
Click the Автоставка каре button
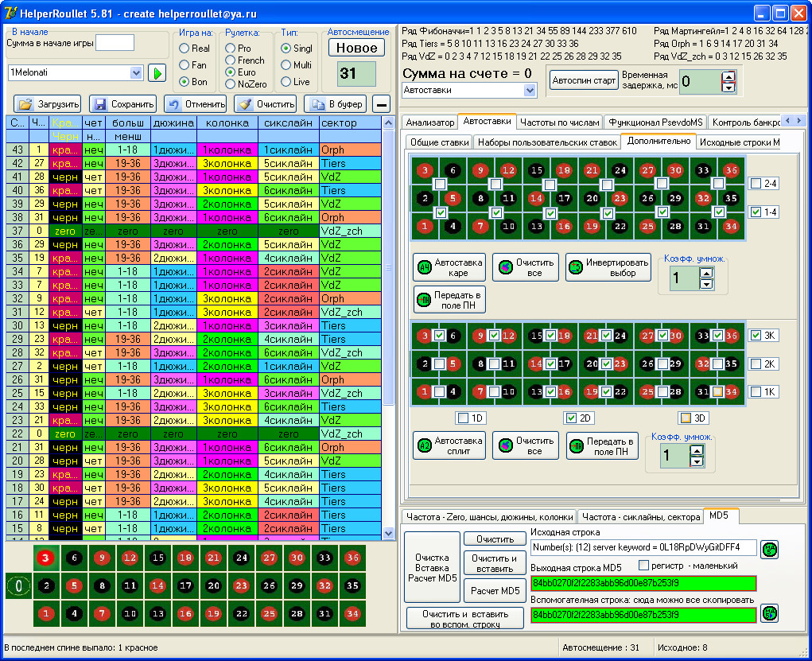[449, 267]
